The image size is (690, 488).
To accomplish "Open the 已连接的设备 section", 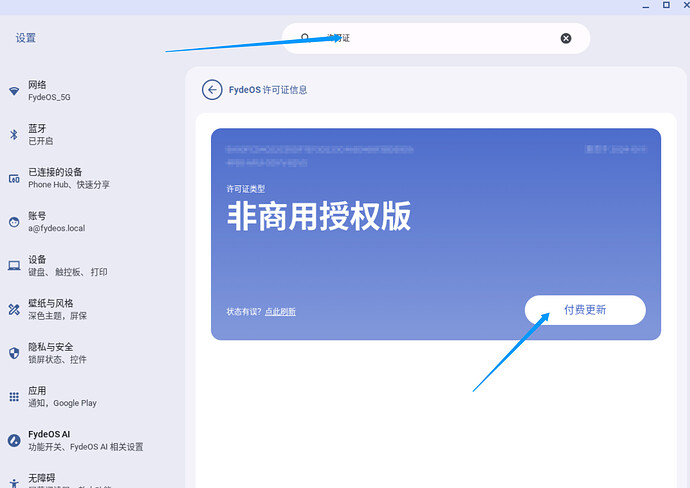I will click(x=90, y=178).
